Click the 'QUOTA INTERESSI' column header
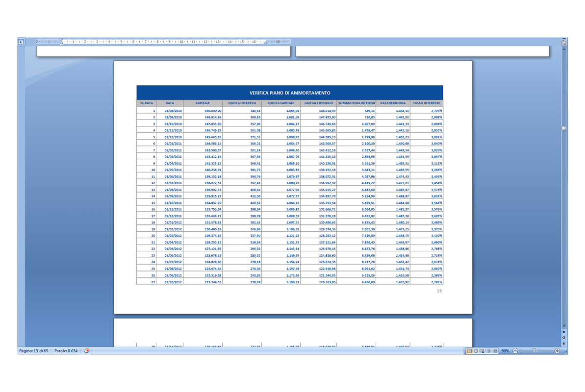The height and width of the screenshot is (392, 585). [x=242, y=103]
